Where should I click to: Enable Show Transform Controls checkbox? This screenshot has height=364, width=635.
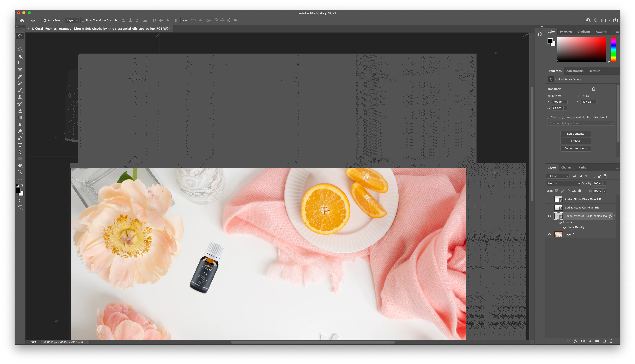tap(83, 20)
